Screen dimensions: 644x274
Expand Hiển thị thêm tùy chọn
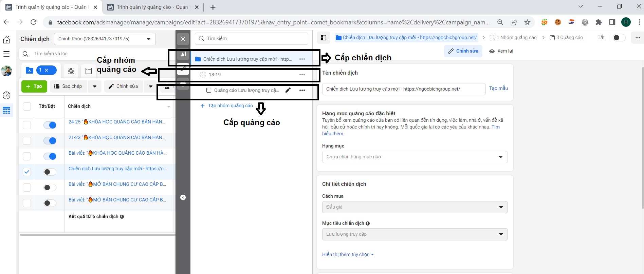[348, 254]
